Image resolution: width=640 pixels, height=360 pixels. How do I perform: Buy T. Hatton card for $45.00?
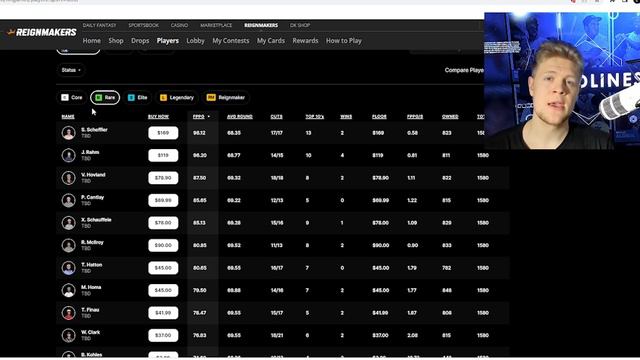[163, 268]
